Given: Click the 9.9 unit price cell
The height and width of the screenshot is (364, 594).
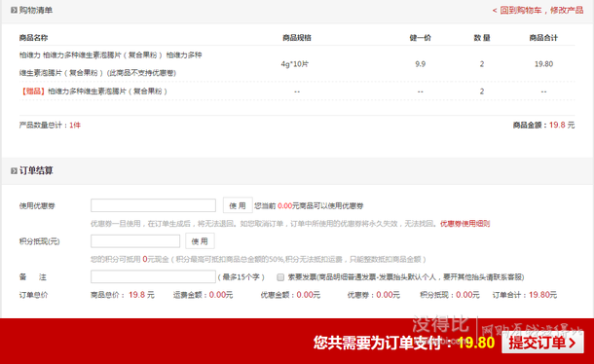Looking at the screenshot, I should pyautogui.click(x=420, y=64).
